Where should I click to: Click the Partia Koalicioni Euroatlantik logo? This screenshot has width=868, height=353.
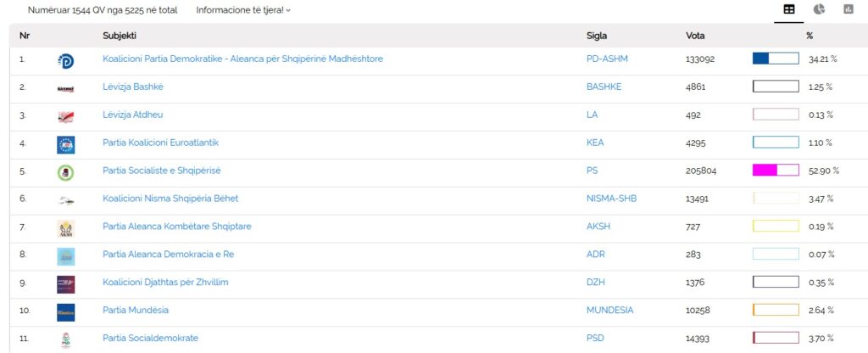(65, 144)
